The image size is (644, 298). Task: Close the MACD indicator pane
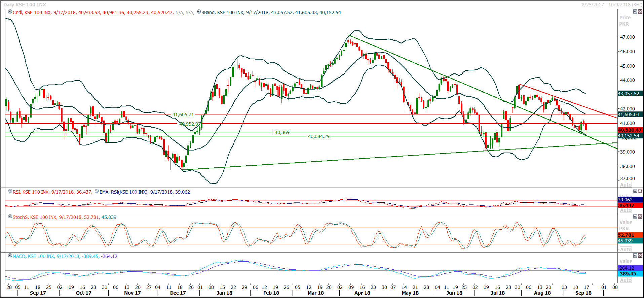(640, 255)
